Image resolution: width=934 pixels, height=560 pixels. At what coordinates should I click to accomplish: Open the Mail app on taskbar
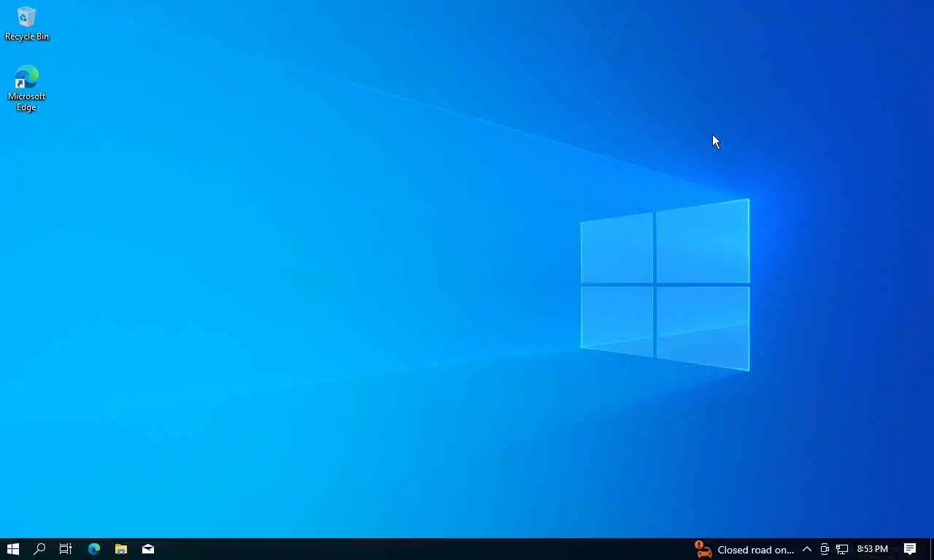point(148,549)
